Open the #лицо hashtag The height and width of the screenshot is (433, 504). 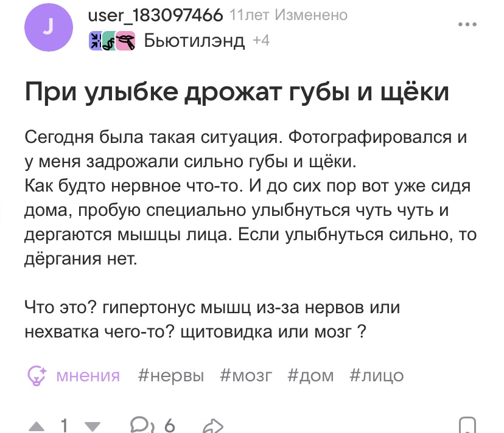(x=377, y=375)
